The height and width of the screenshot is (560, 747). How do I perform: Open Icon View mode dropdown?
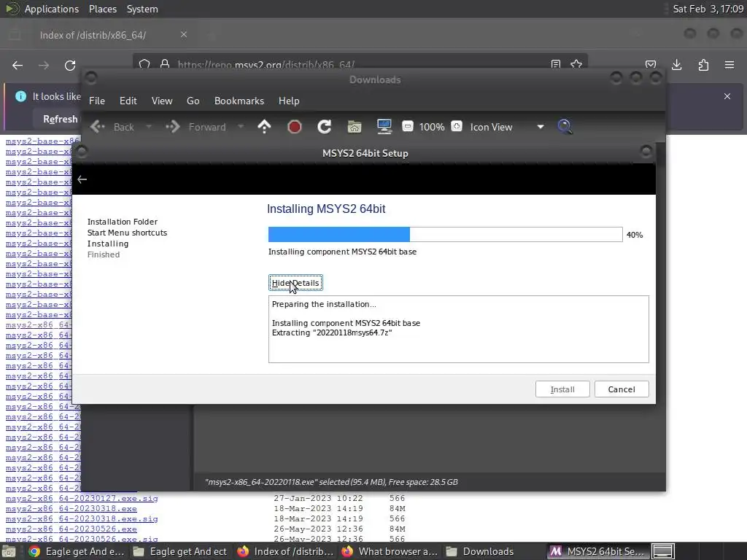[x=507, y=127]
